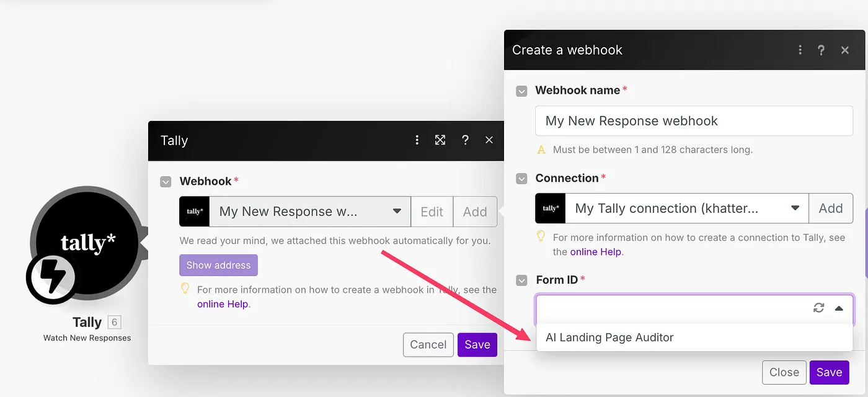Refresh the Form ID list
Viewport: 868px width, 397px height.
point(819,308)
